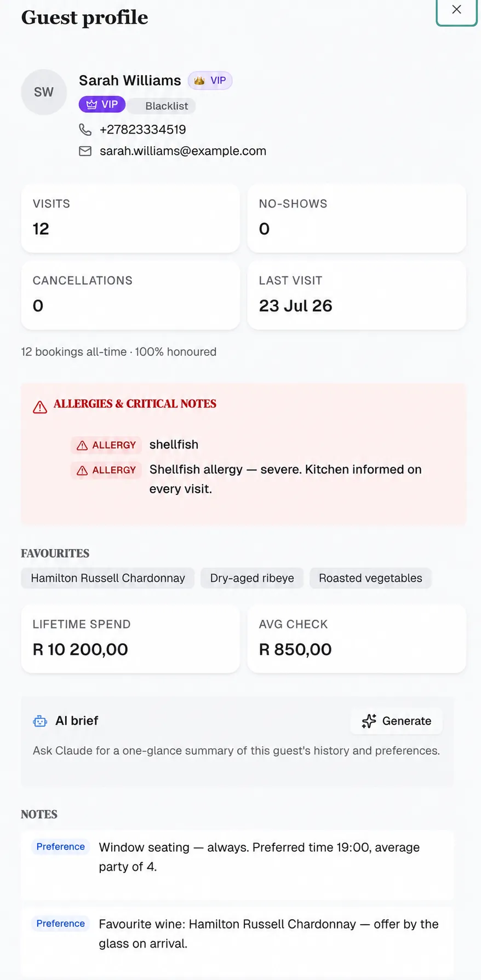Click the warning triangle in Allergies header

(x=40, y=407)
